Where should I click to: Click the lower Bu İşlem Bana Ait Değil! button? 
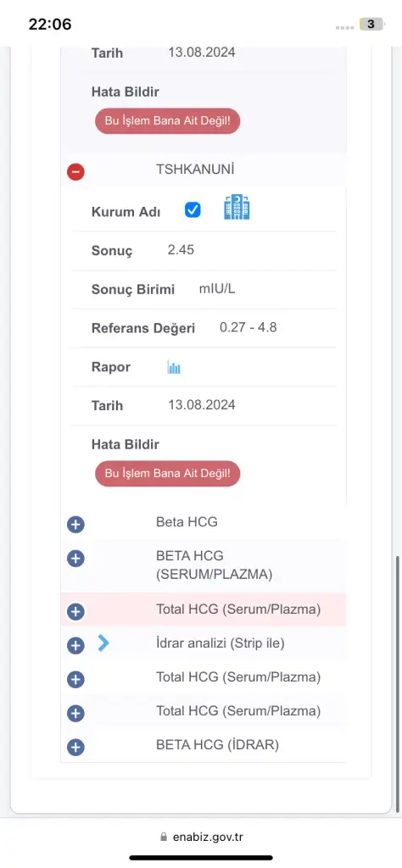tap(168, 474)
